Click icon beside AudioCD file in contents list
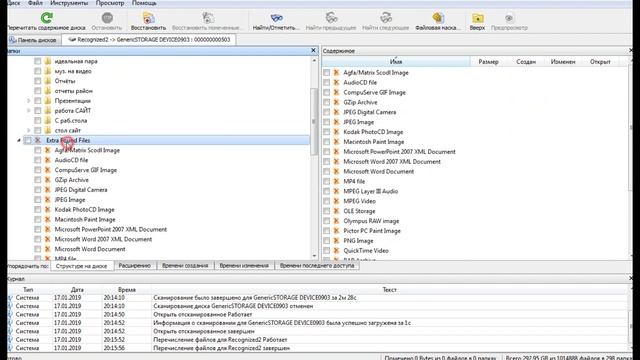Image resolution: width=640 pixels, height=360 pixels. pos(336,82)
